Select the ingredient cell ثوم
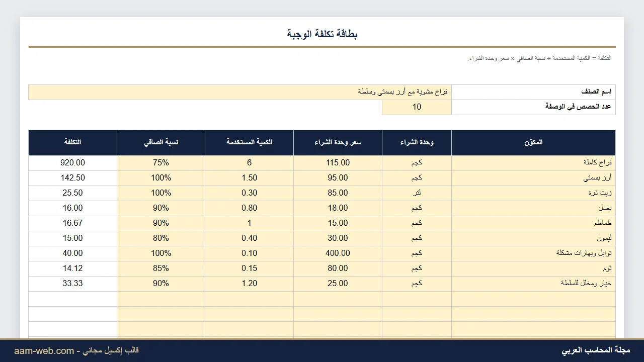 [x=533, y=268]
